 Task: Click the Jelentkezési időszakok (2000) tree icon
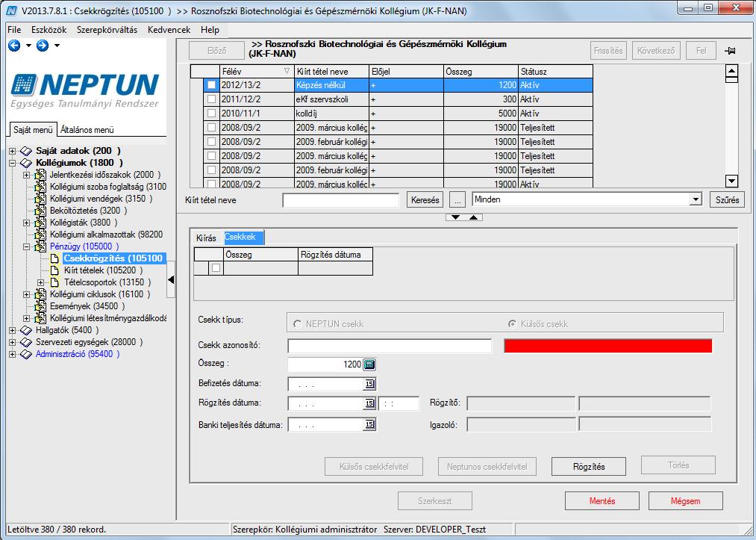pyautogui.click(x=40, y=175)
